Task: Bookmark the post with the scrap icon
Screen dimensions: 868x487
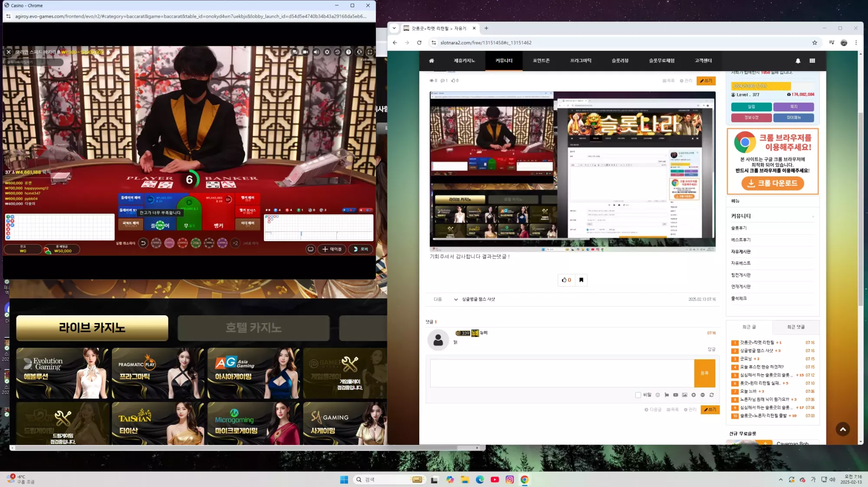Action: tap(581, 280)
